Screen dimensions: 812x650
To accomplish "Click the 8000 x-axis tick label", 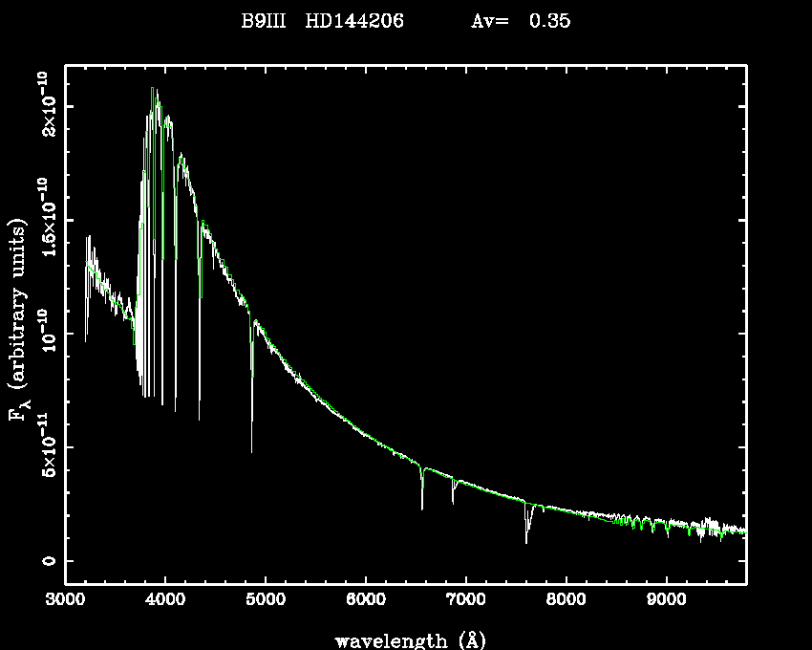I will click(566, 601).
